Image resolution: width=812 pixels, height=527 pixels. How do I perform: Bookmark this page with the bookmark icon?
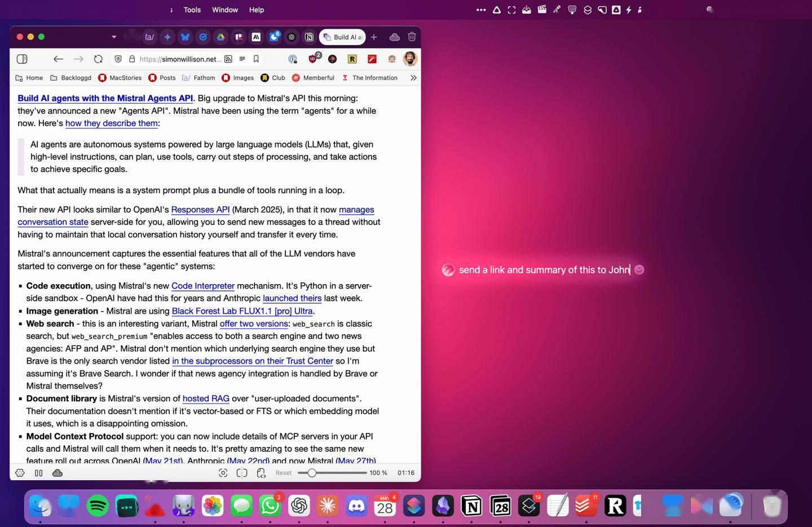(256, 59)
